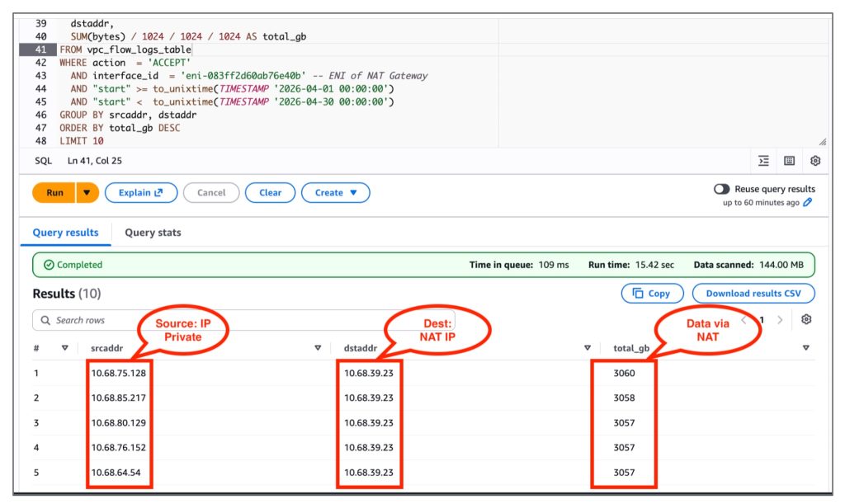Click the Cancel button
The width and height of the screenshot is (845, 504).
(211, 193)
